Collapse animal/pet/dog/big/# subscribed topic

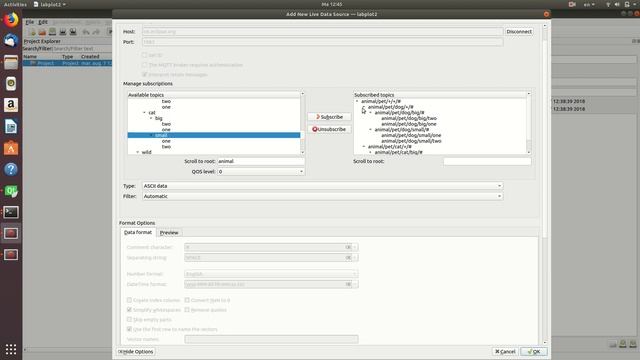tap(371, 113)
